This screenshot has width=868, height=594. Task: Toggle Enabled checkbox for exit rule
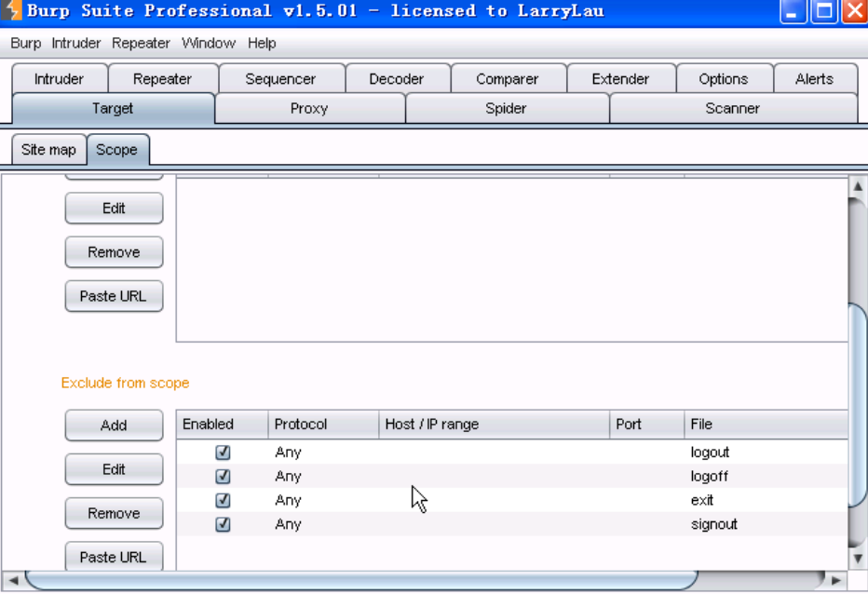[223, 500]
